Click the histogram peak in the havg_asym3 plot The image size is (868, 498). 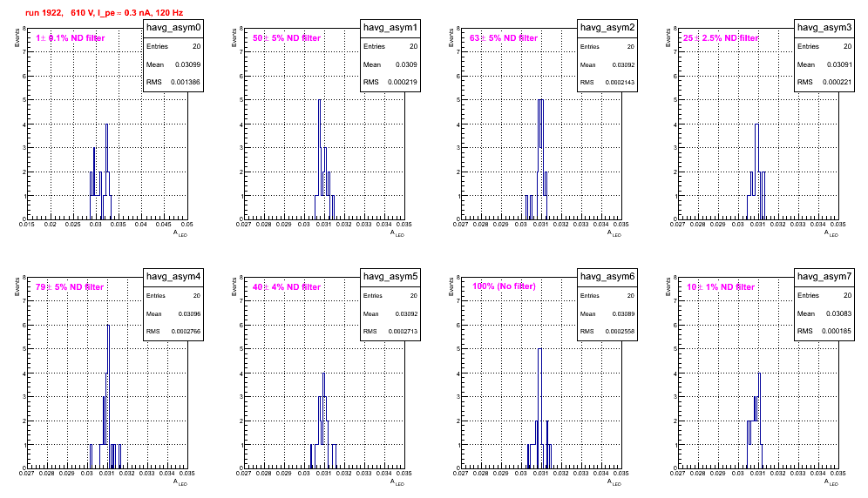(756, 125)
